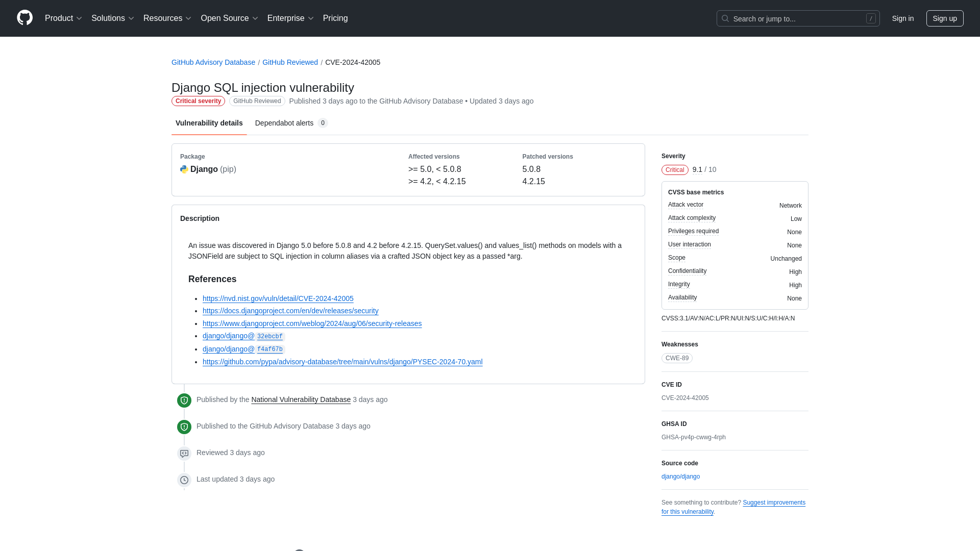Click Suggest improvements for this vulnerability

(x=733, y=507)
